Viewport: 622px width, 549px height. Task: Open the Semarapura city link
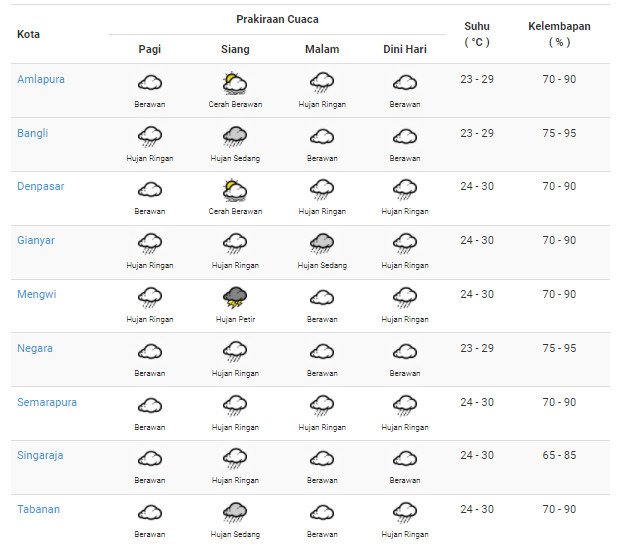[47, 402]
